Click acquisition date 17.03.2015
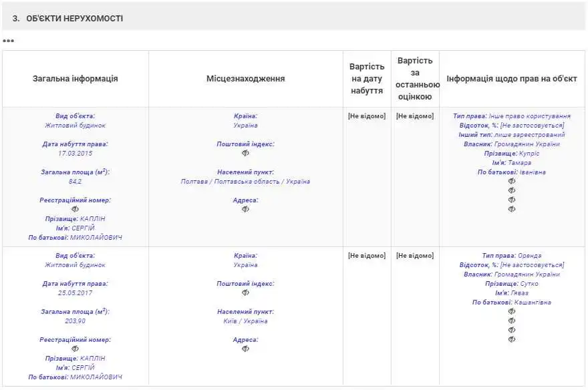 tap(75, 154)
